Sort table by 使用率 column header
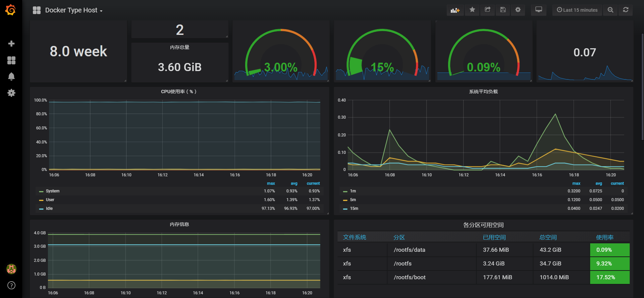The width and height of the screenshot is (644, 298). (x=605, y=237)
